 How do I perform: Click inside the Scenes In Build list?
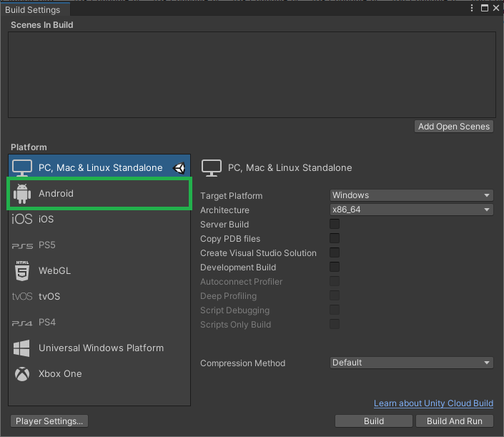(252, 74)
